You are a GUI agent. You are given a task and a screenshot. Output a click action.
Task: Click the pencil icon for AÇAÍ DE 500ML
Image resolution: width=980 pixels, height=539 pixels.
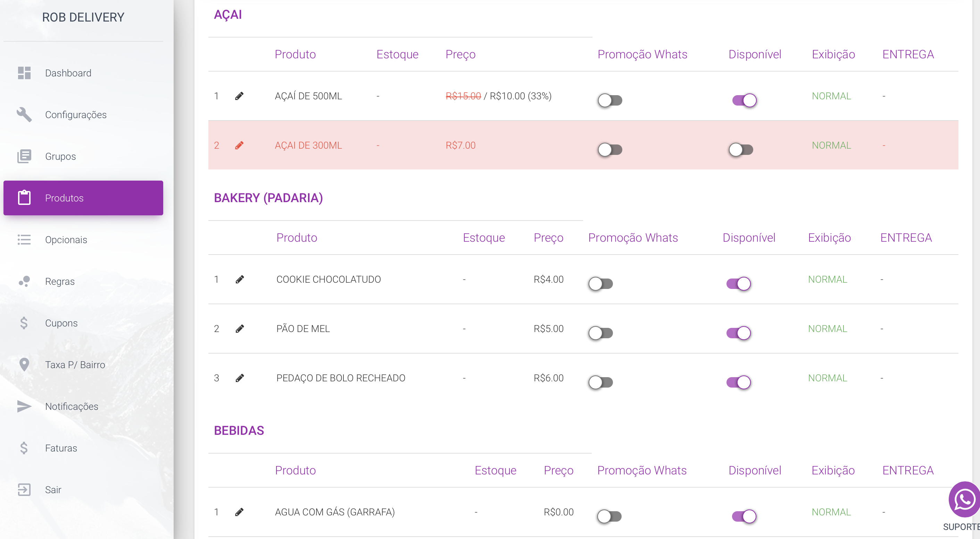tap(239, 96)
